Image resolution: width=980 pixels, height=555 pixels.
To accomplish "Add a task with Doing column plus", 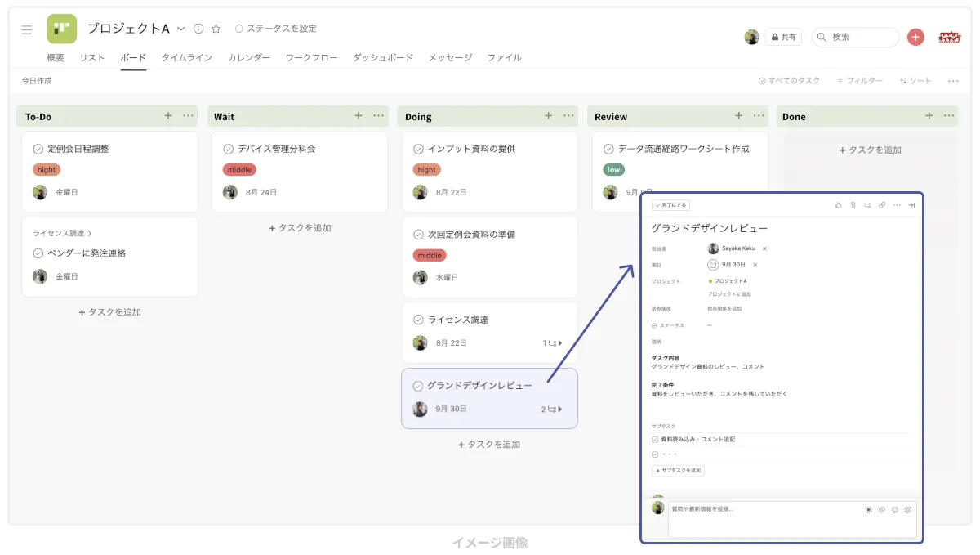I will (x=549, y=116).
